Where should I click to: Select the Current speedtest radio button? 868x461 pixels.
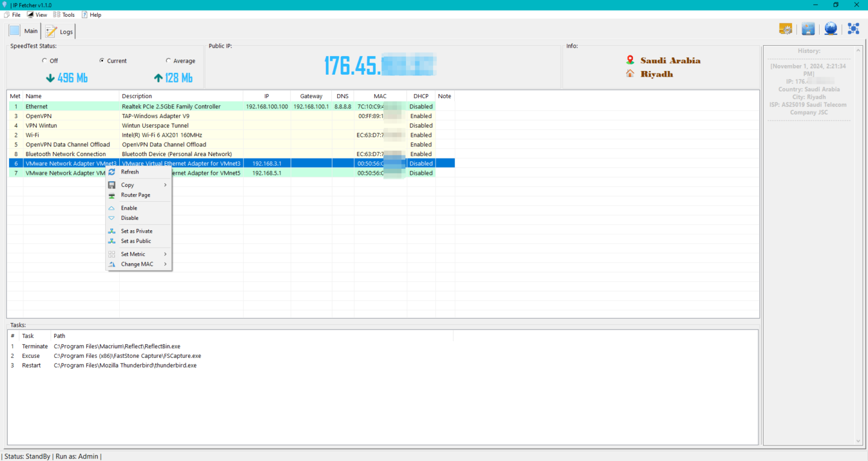coord(102,61)
